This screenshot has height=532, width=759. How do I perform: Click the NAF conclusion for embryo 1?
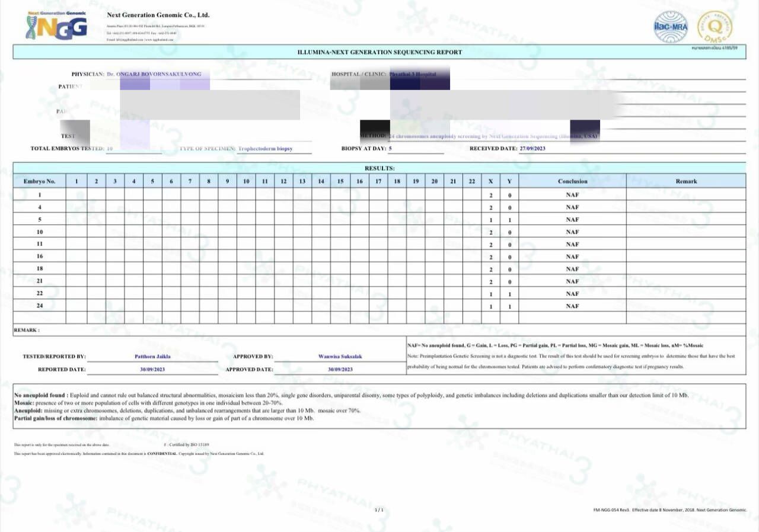[x=572, y=195]
